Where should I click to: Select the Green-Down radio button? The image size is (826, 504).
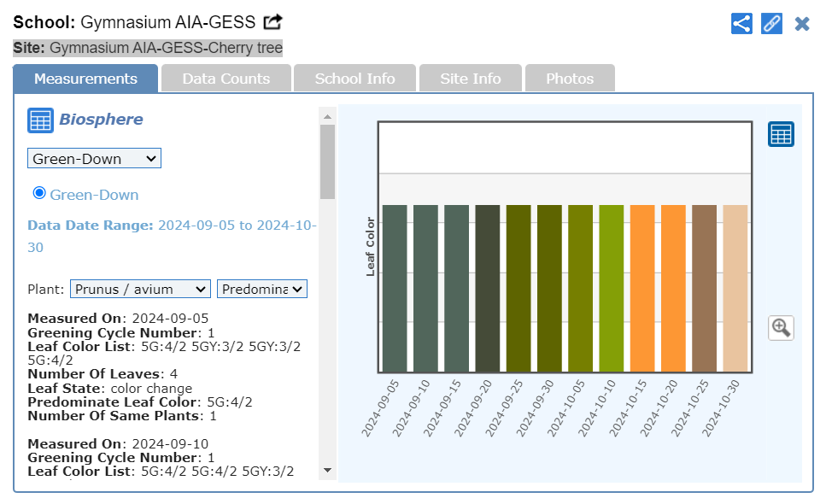click(x=39, y=193)
